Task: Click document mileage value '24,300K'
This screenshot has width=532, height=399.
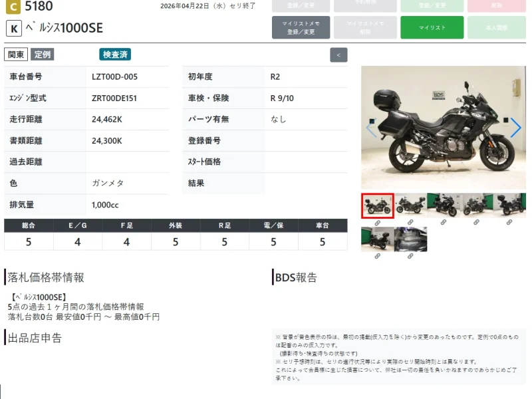Action: tap(107, 141)
